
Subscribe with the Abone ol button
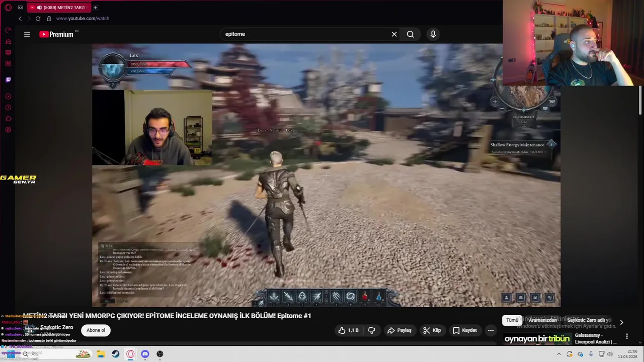(x=96, y=330)
